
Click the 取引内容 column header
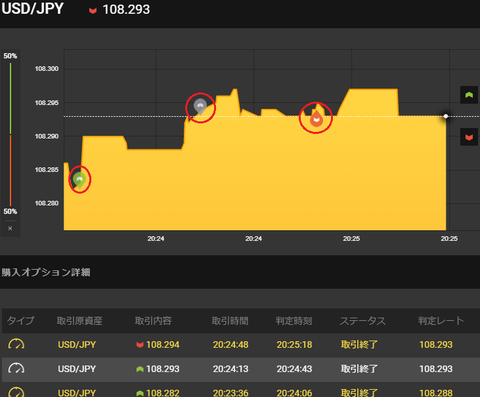[153, 321]
